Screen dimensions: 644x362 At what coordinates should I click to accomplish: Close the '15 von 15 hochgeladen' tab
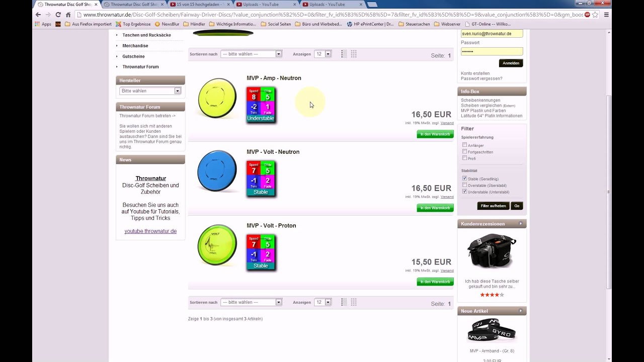coord(229,5)
